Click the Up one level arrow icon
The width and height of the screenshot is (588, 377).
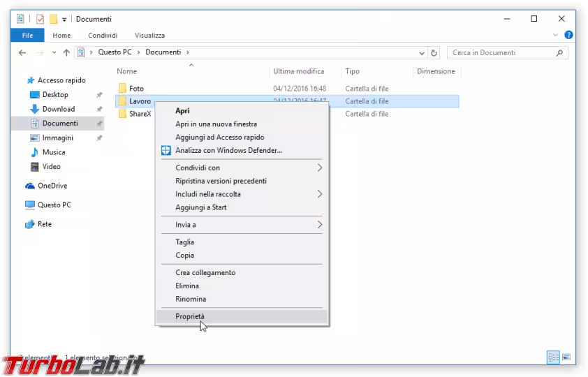pos(66,52)
